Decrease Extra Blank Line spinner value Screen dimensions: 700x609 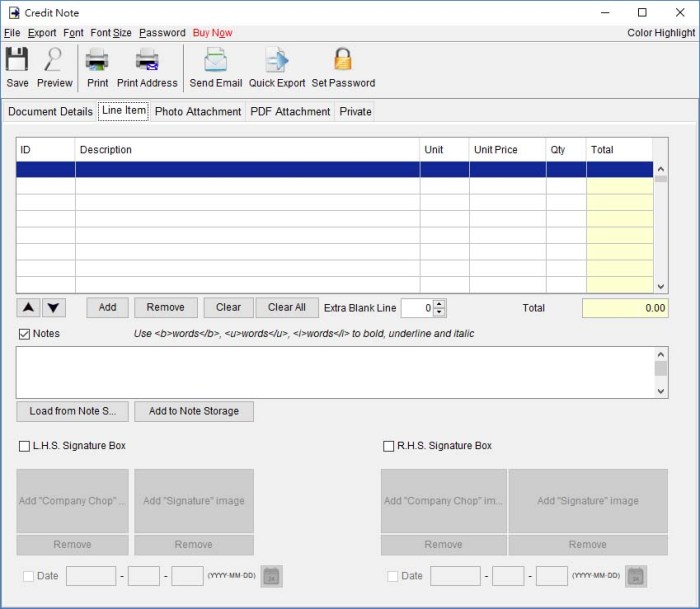[x=439, y=312]
